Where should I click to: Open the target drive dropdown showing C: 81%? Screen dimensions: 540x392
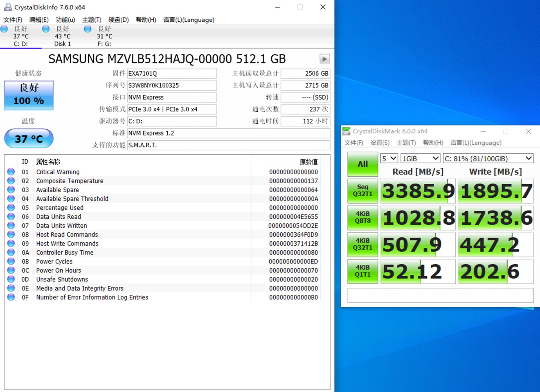488,158
